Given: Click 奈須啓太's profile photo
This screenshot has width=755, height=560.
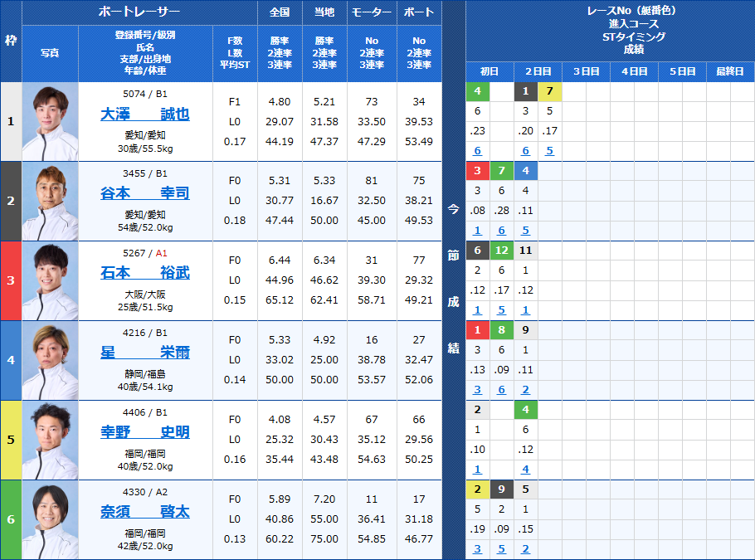Looking at the screenshot, I should click(x=51, y=519).
